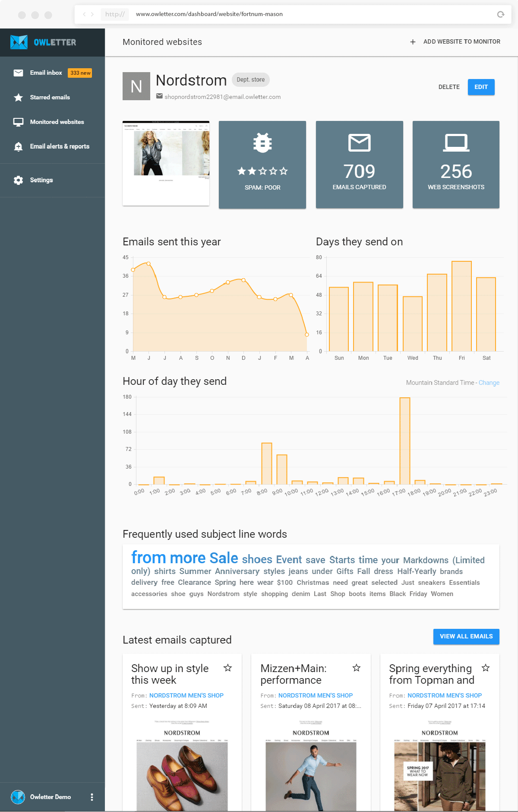The height and width of the screenshot is (812, 518).
Task: Click the Owletter logo icon
Action: 19,42
